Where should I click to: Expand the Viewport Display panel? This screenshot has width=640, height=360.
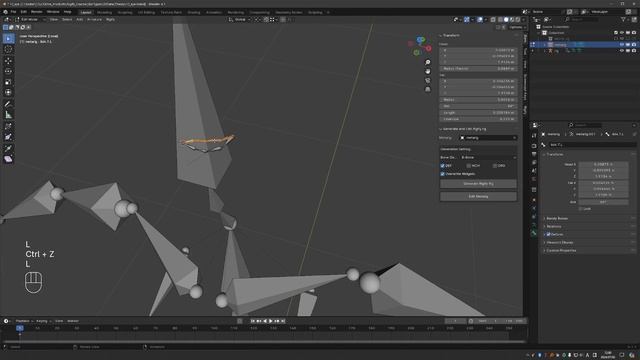560,242
